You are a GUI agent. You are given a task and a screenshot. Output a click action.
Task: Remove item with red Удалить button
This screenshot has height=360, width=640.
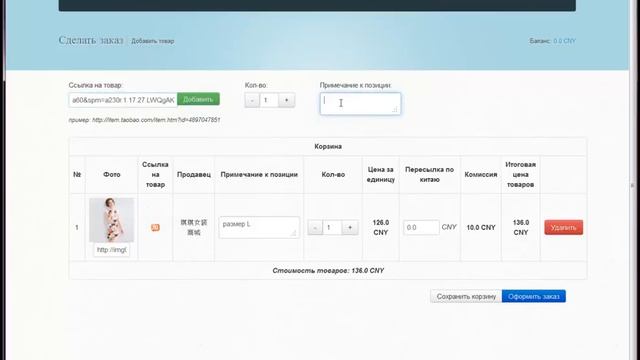564,227
